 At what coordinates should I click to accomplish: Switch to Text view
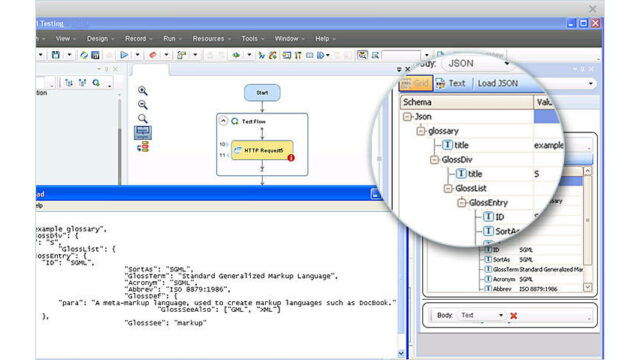coord(451,83)
